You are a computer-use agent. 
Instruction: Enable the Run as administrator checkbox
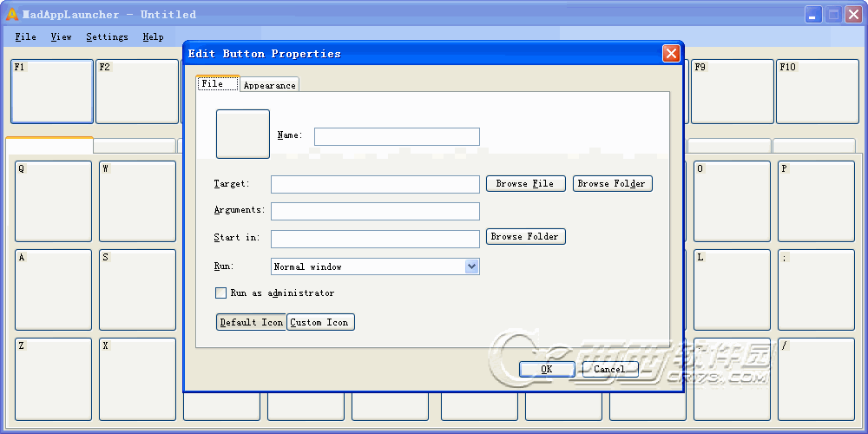coord(220,293)
